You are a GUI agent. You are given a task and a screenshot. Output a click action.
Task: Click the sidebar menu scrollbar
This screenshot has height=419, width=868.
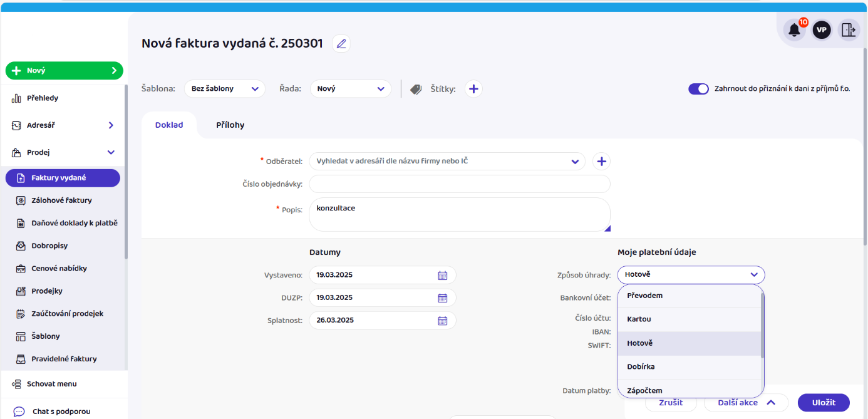pos(126,172)
